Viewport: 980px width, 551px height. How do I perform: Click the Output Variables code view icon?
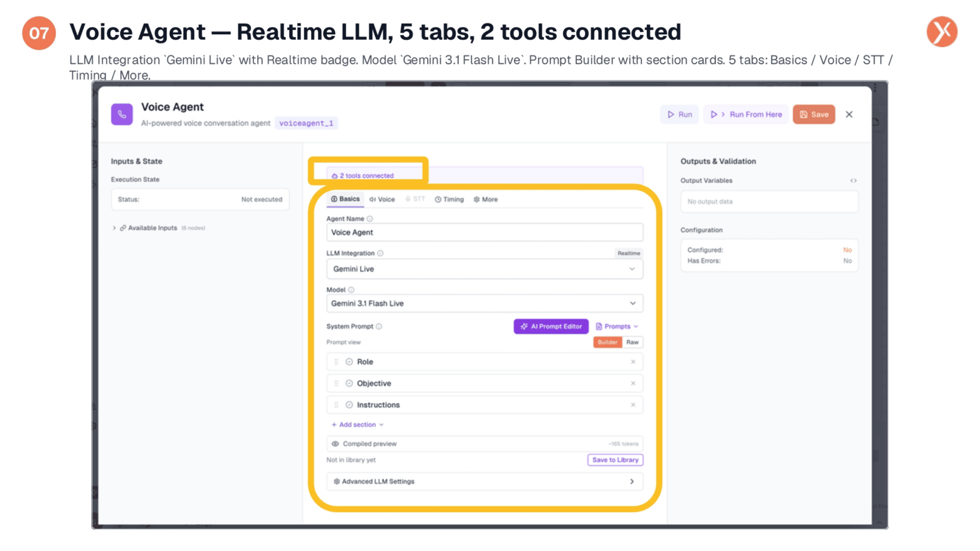click(853, 181)
